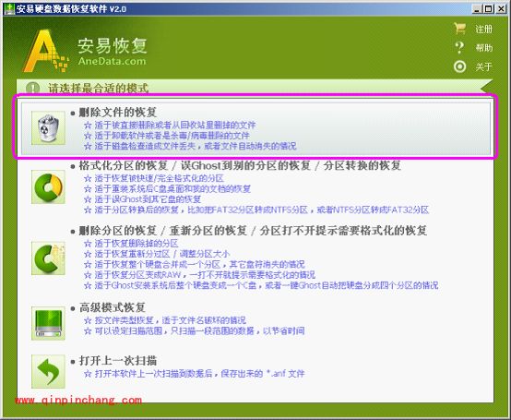Click the 请选择最合适的模式 prompt header
511x420 pixels.
pyautogui.click(x=98, y=88)
